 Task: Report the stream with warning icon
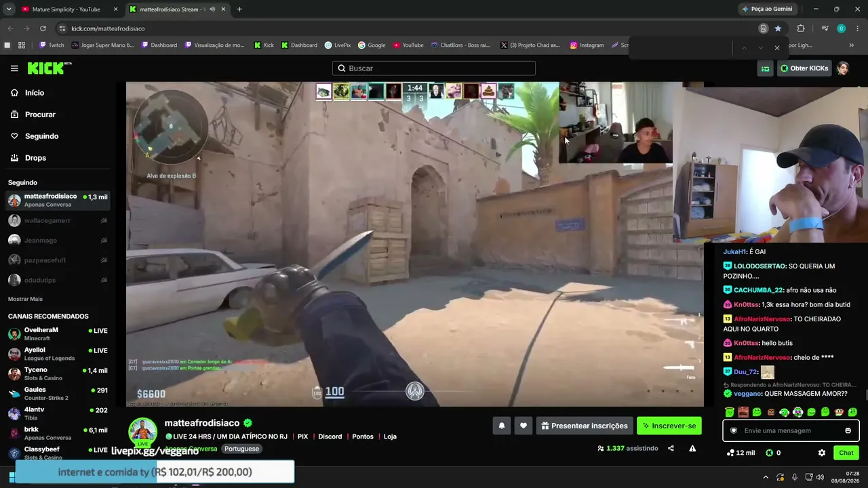[x=692, y=448]
